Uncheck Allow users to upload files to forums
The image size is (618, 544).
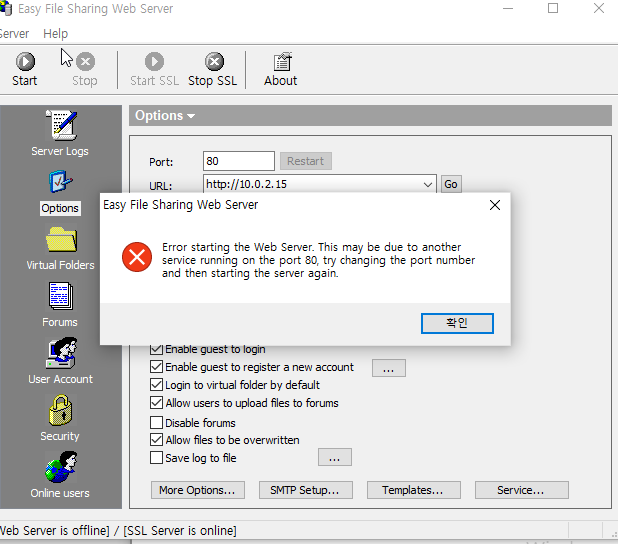pyautogui.click(x=156, y=402)
